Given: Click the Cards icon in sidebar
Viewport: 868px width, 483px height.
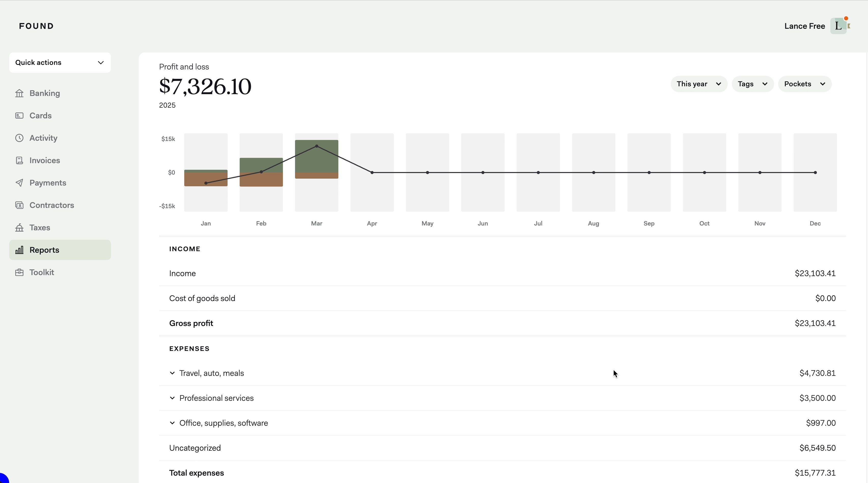Looking at the screenshot, I should 19,116.
